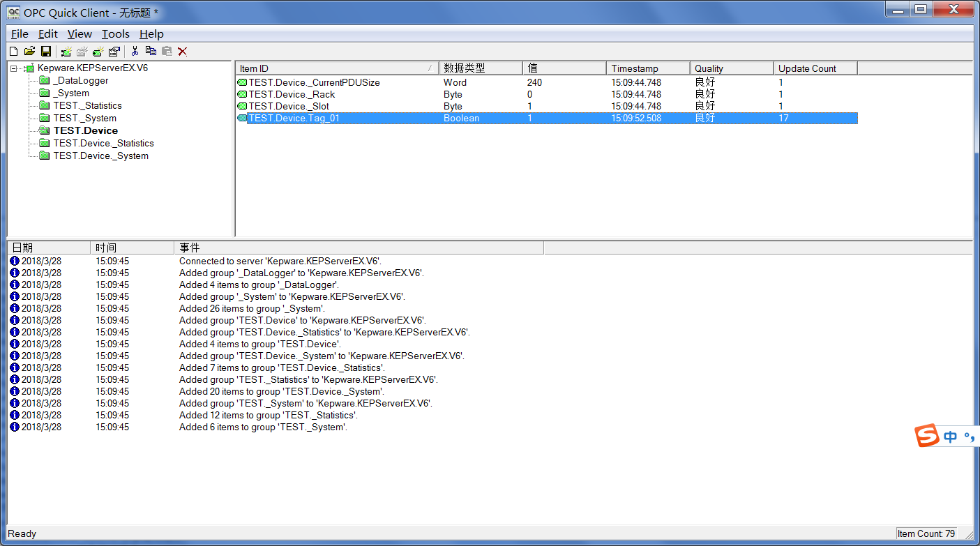Create a new project file
This screenshot has height=546, width=980.
click(13, 51)
